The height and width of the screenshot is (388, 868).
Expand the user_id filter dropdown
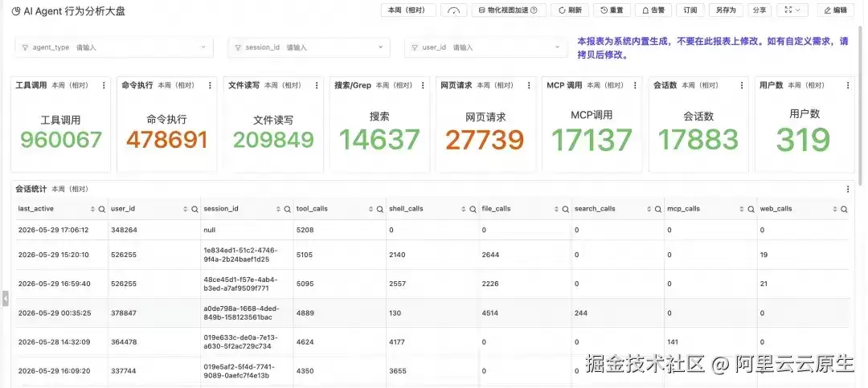point(485,47)
